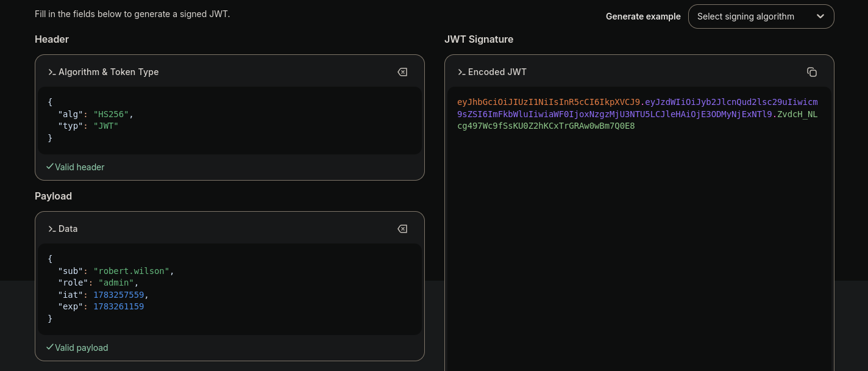Click the Valid header status text
This screenshot has width=868, height=371.
80,167
